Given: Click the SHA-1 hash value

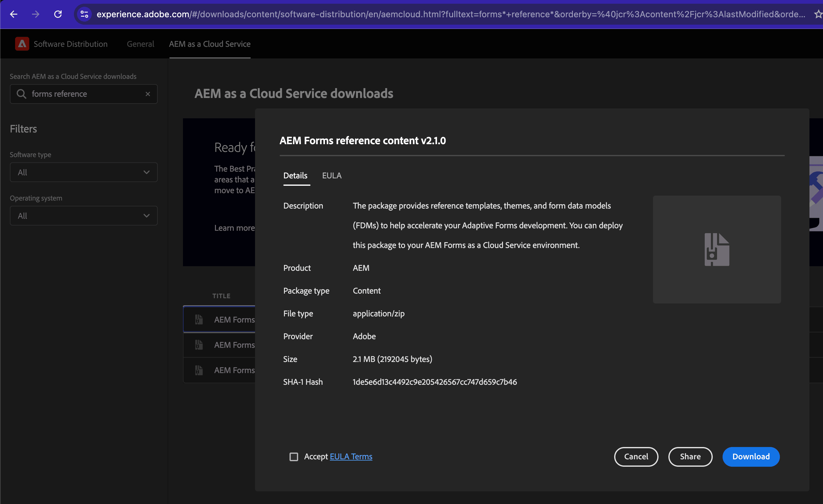Looking at the screenshot, I should click(435, 382).
